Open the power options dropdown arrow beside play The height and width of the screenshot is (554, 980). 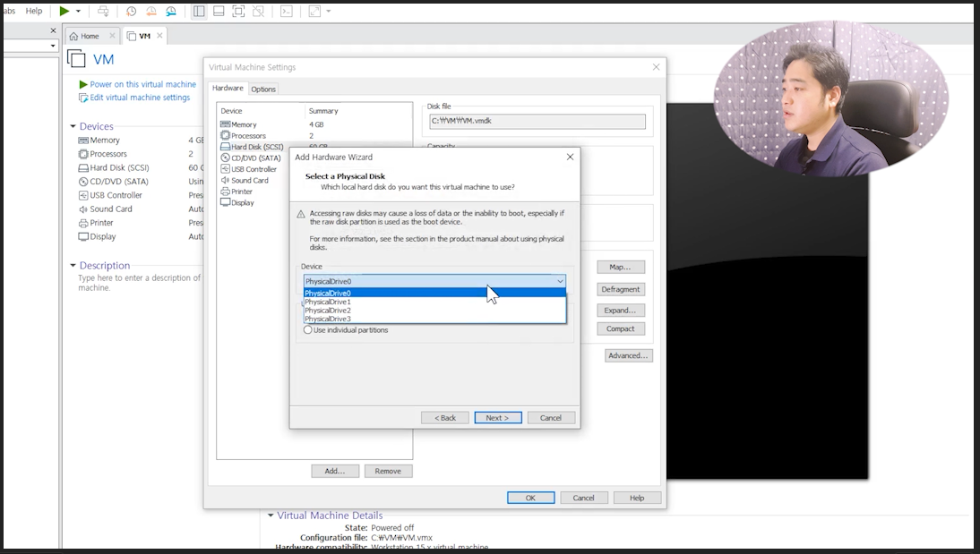(x=78, y=12)
